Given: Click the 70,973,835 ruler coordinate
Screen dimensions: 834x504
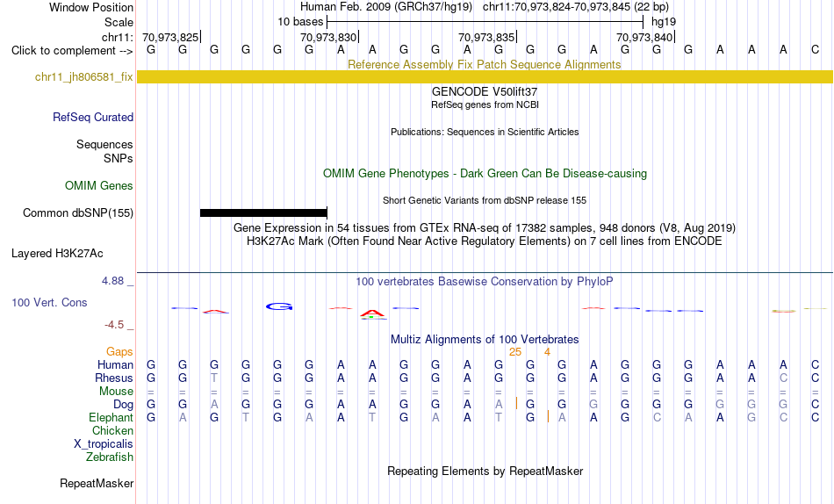Looking at the screenshot, I should [486, 37].
